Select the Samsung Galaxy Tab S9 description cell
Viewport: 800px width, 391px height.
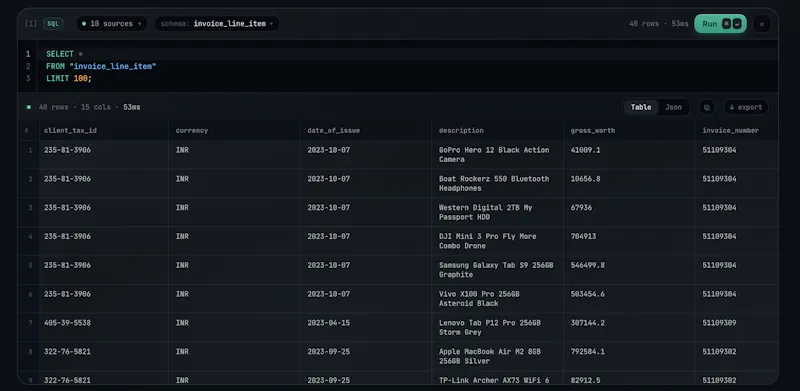click(497, 270)
